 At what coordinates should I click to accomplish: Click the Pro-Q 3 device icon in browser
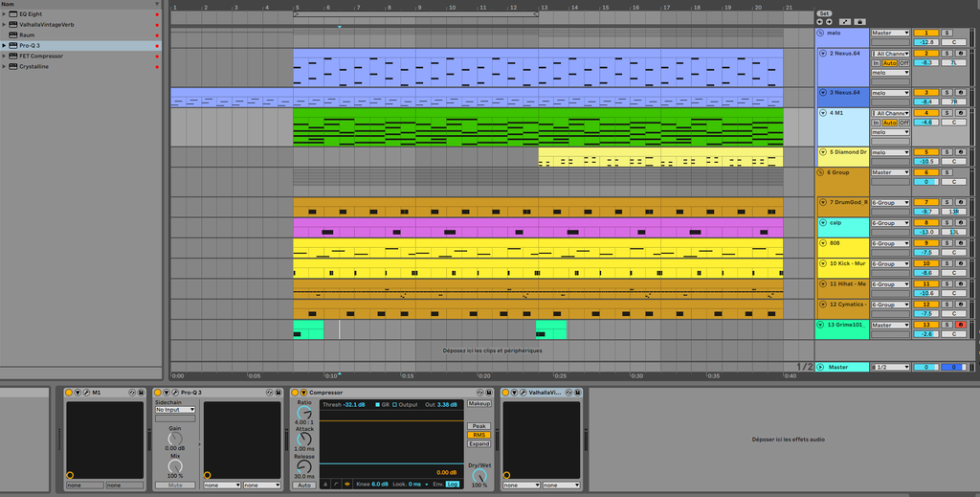click(12, 46)
